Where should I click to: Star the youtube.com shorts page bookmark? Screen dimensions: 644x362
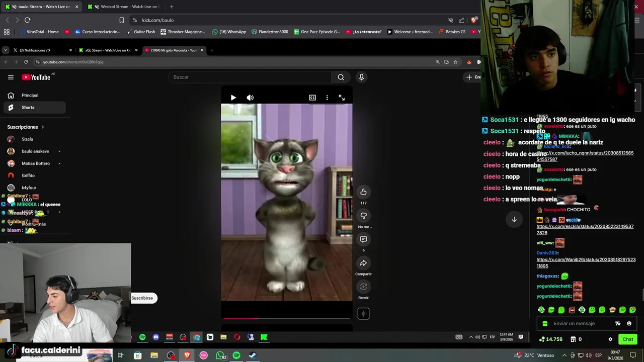click(x=455, y=62)
